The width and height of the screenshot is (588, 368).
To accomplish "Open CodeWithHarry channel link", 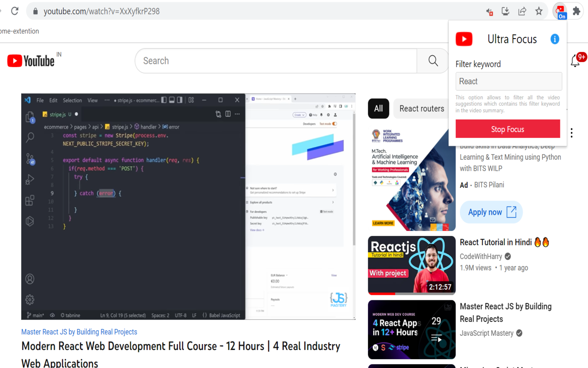I will coord(481,256).
